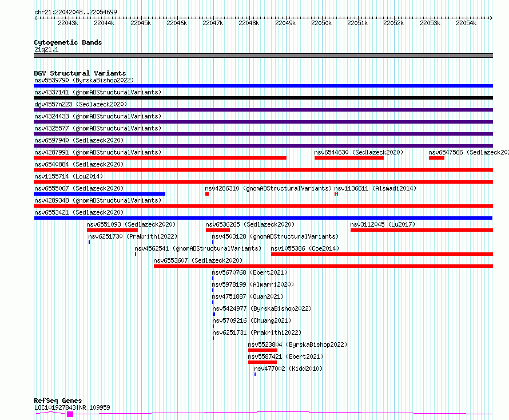Open nsv6544630 (Sedlazeck2020) variant label
Viewport: 509px width, 420px height.
coord(359,152)
